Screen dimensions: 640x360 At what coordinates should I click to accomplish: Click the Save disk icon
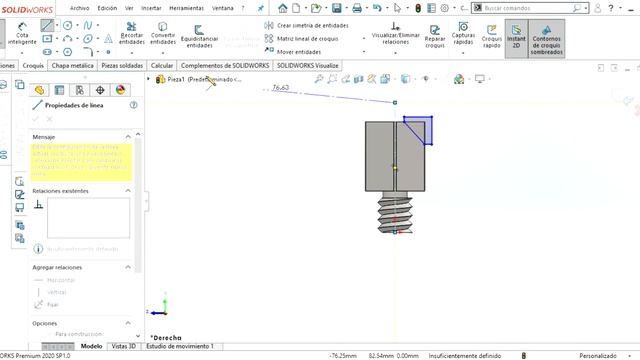(336, 8)
